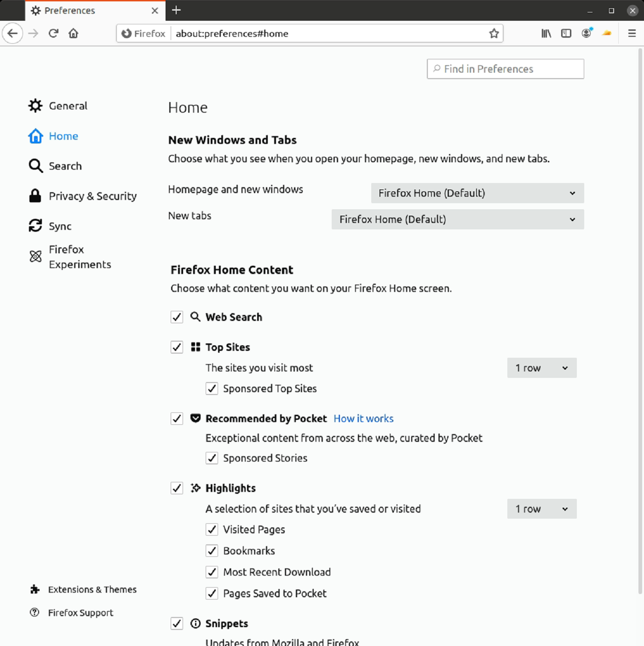
Task: Open a new browser tab
Action: (x=177, y=10)
